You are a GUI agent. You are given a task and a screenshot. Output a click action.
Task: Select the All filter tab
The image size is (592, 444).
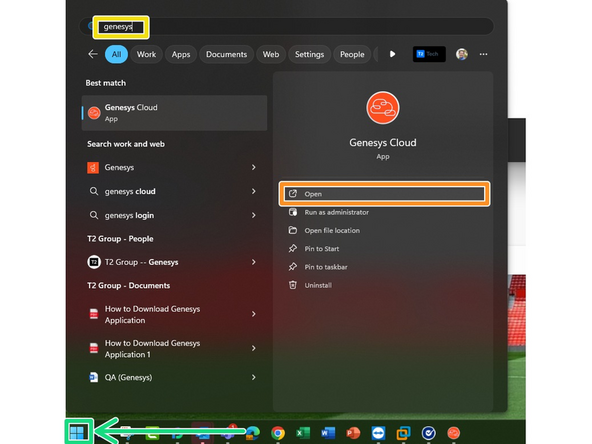coord(116,54)
